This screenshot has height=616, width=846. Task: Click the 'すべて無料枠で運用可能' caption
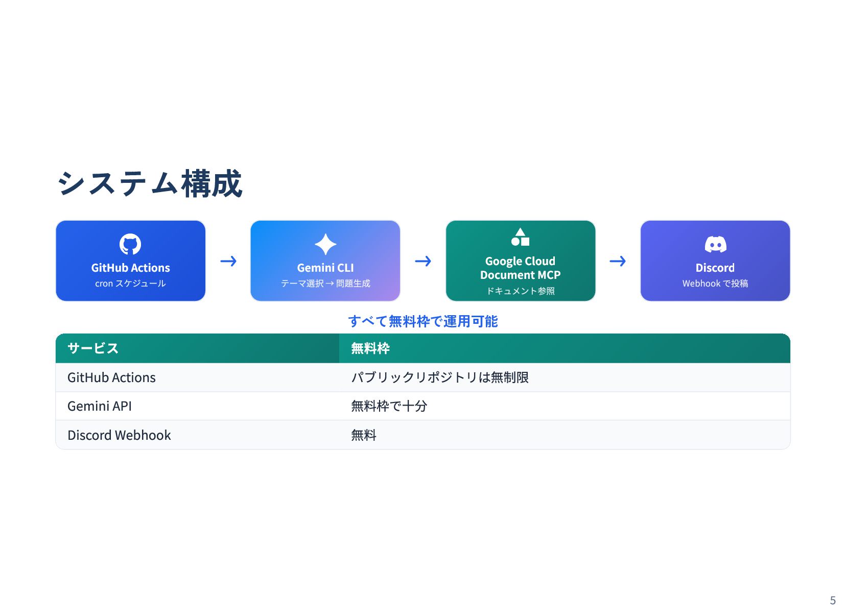pyautogui.click(x=423, y=321)
